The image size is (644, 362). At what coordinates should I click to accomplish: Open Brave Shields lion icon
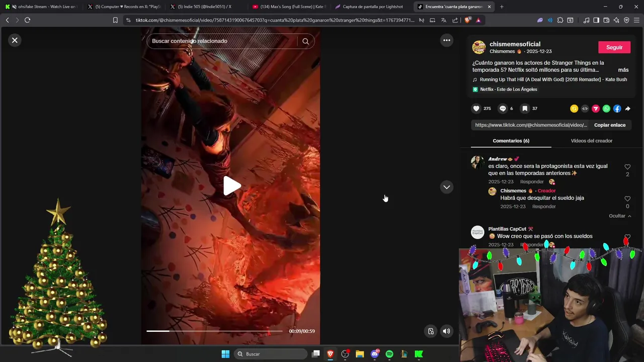[467, 20]
